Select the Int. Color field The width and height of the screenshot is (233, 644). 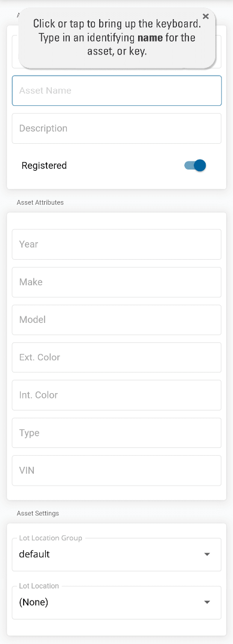tap(117, 395)
